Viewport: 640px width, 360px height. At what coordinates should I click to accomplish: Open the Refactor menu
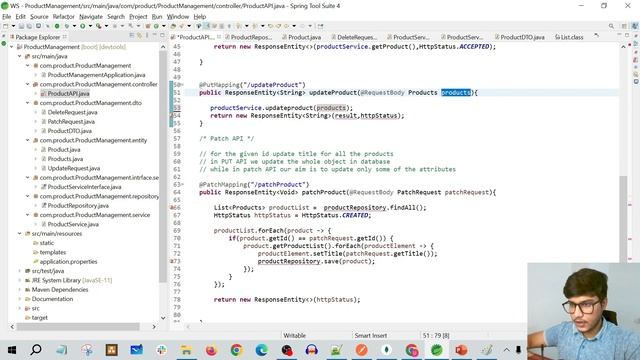tap(64, 17)
